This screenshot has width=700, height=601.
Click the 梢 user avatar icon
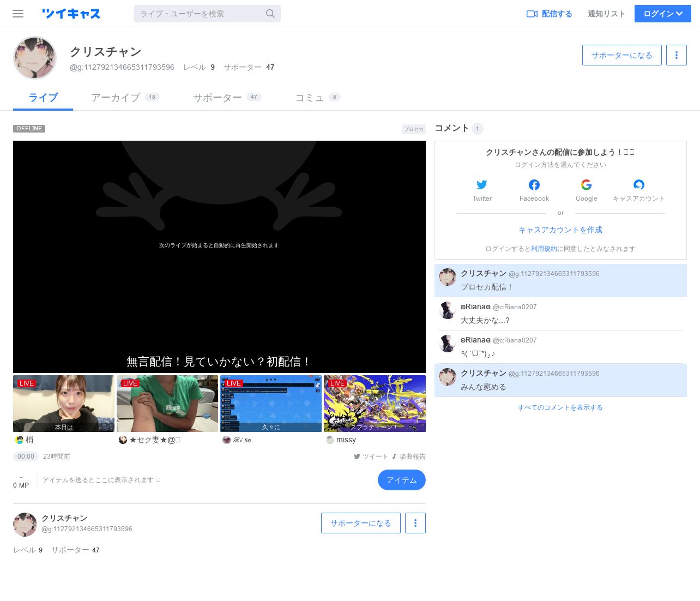tap(19, 440)
